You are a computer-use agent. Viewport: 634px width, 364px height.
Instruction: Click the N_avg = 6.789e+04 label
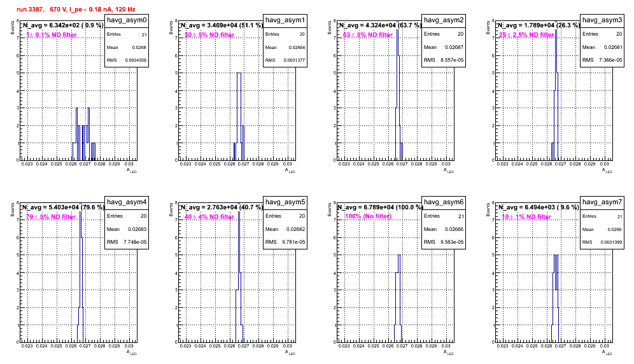380,207
